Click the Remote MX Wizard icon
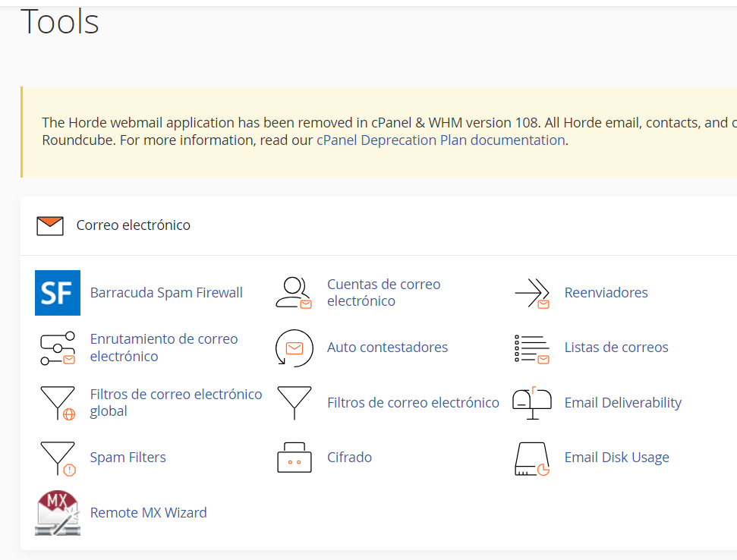 point(58,513)
